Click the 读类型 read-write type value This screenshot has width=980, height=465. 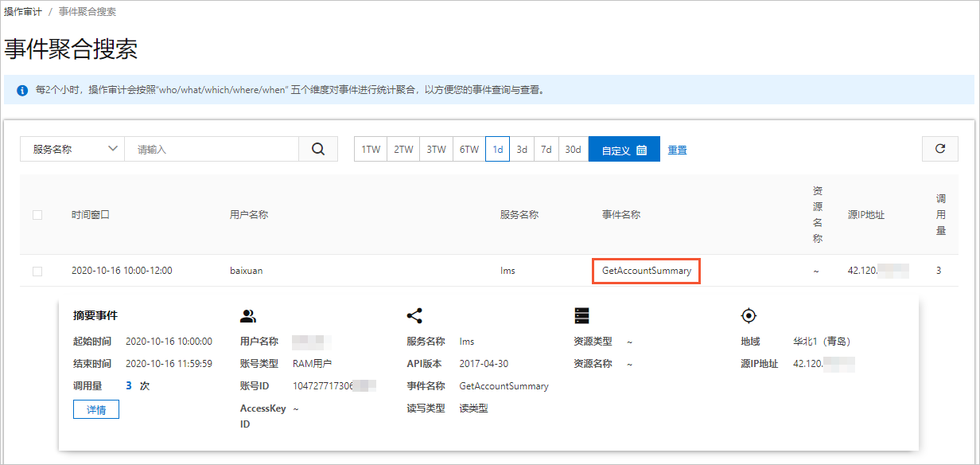coord(473,408)
